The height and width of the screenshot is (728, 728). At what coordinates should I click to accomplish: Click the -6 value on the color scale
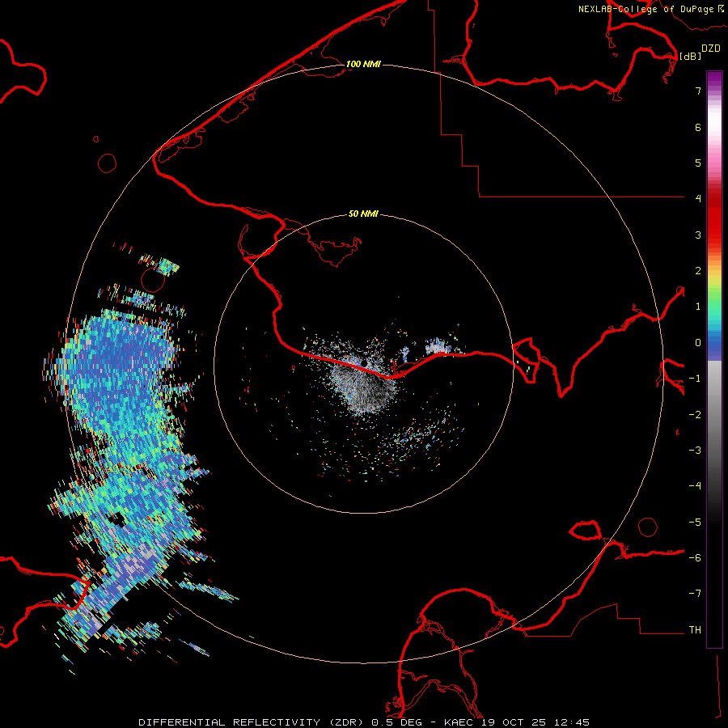pyautogui.click(x=695, y=558)
